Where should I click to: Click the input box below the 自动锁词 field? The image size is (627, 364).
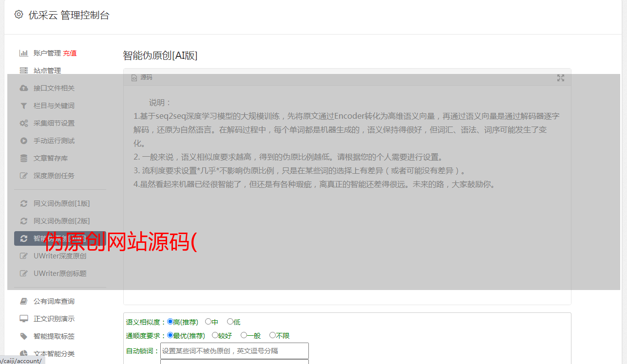click(x=234, y=362)
